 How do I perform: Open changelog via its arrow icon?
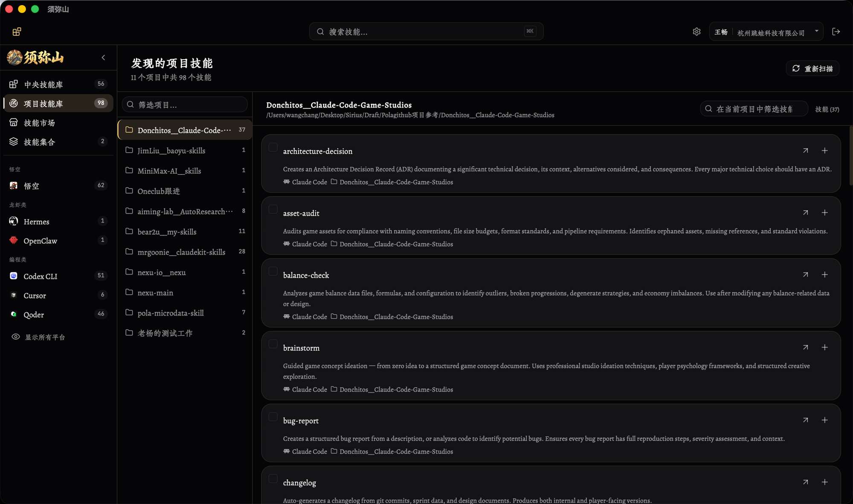(x=805, y=482)
